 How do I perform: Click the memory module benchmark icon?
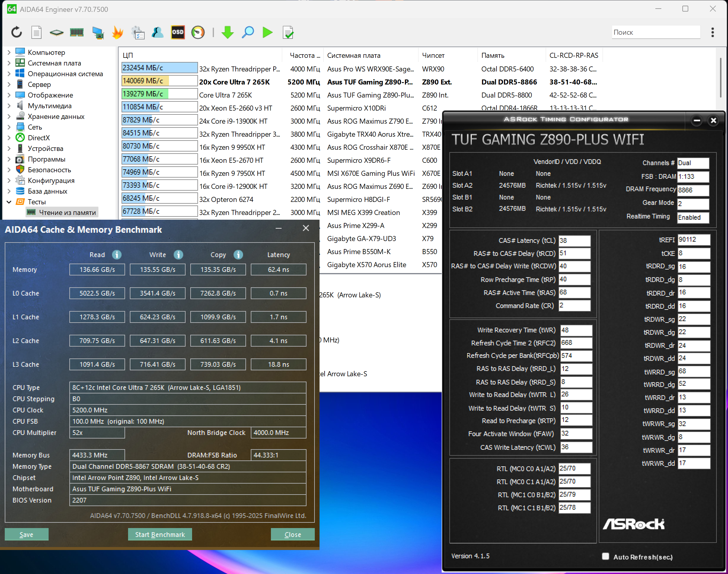coord(76,33)
